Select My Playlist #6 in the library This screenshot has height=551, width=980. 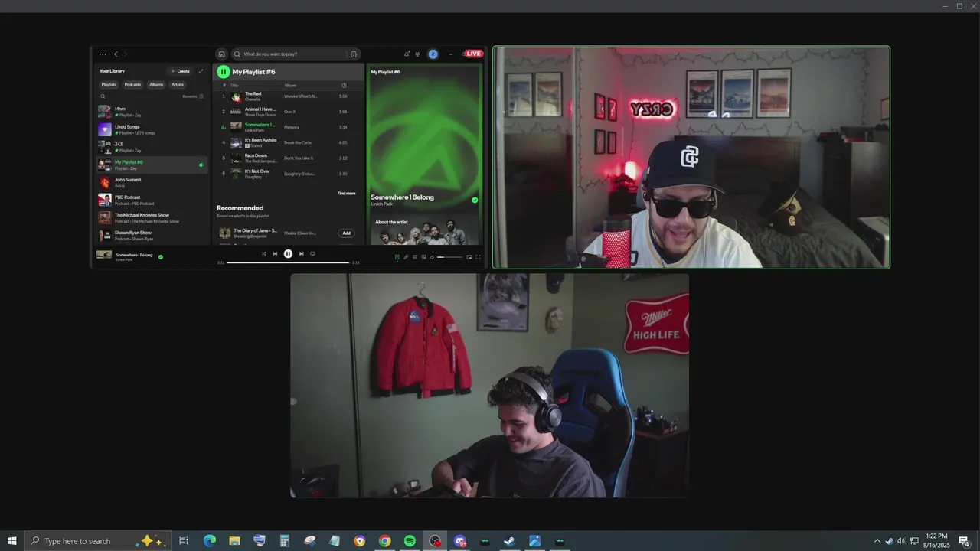152,165
